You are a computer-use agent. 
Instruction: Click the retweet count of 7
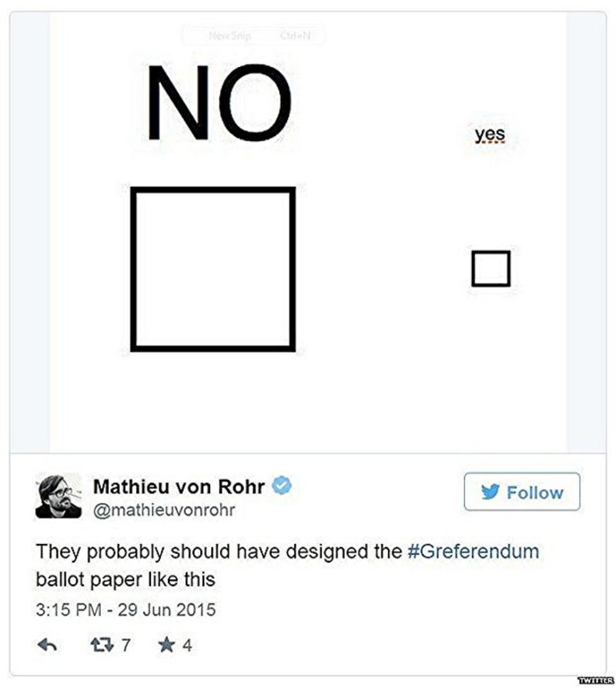pyautogui.click(x=126, y=645)
